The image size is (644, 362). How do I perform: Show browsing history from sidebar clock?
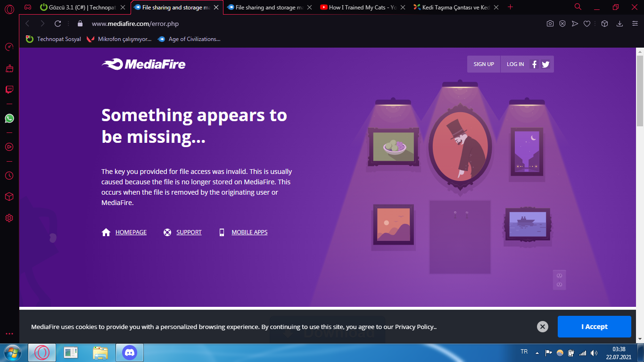click(x=9, y=175)
